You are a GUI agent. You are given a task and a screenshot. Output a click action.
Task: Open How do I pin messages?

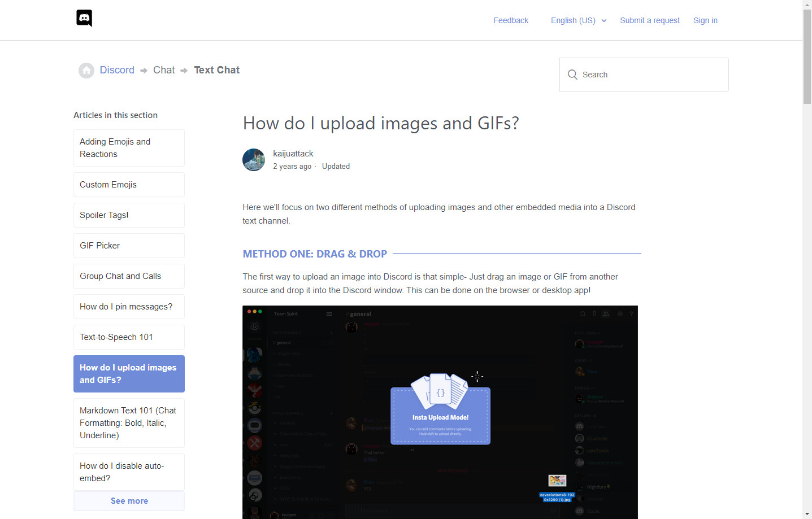[x=129, y=307]
